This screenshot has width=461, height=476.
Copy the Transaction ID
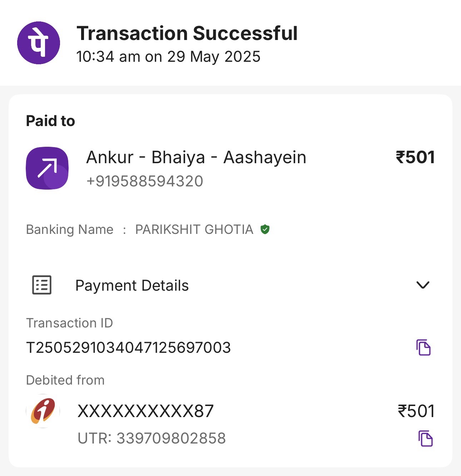pos(423,347)
